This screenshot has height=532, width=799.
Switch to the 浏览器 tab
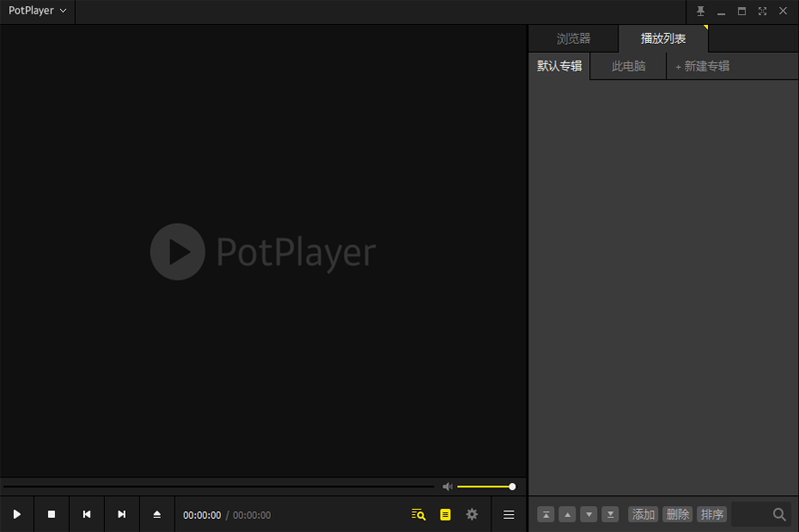573,39
